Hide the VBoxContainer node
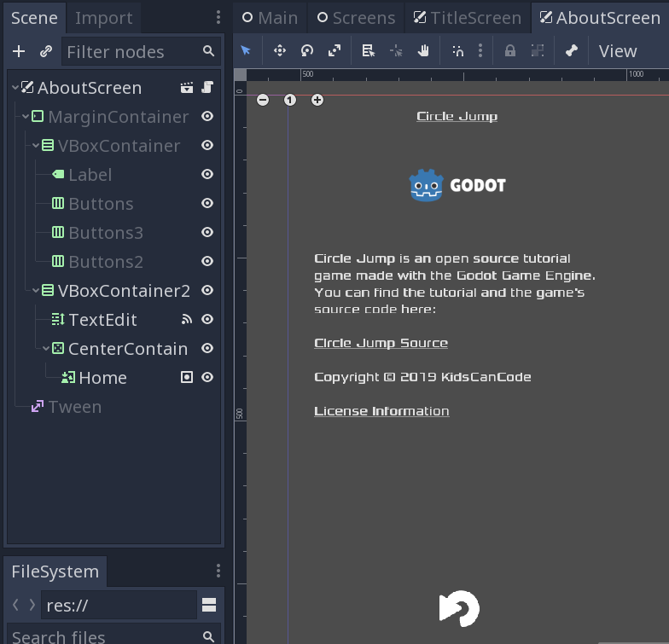 (x=207, y=145)
